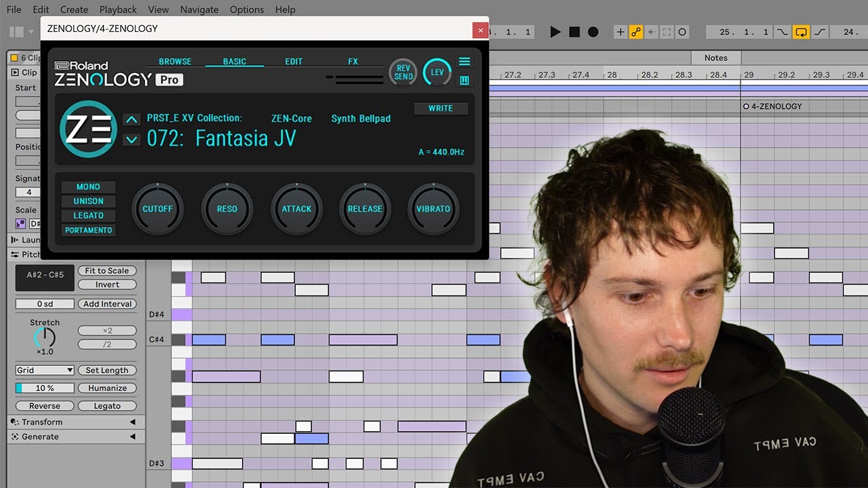Open the Options menu
Viewport: 868px width, 488px height.
(247, 9)
